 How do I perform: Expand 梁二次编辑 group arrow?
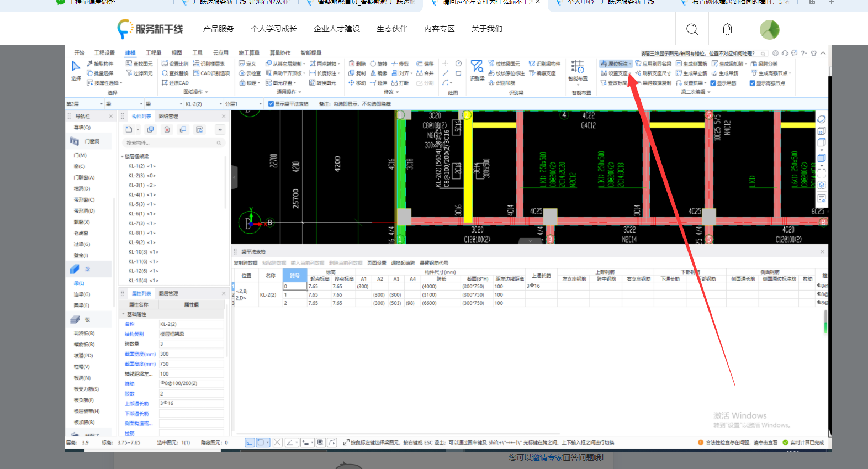(708, 92)
